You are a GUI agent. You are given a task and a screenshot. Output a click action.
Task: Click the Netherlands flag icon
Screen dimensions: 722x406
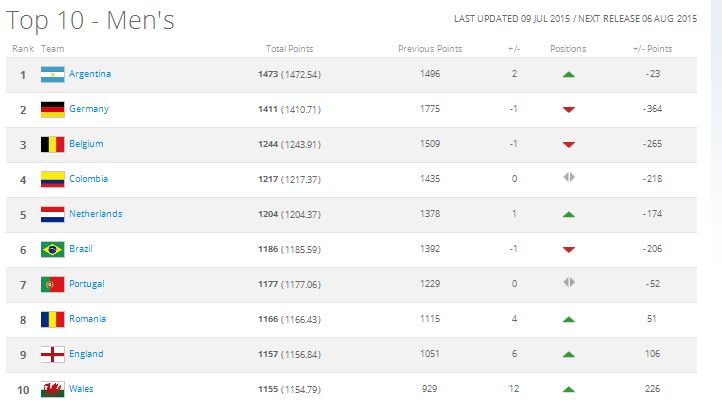point(52,215)
